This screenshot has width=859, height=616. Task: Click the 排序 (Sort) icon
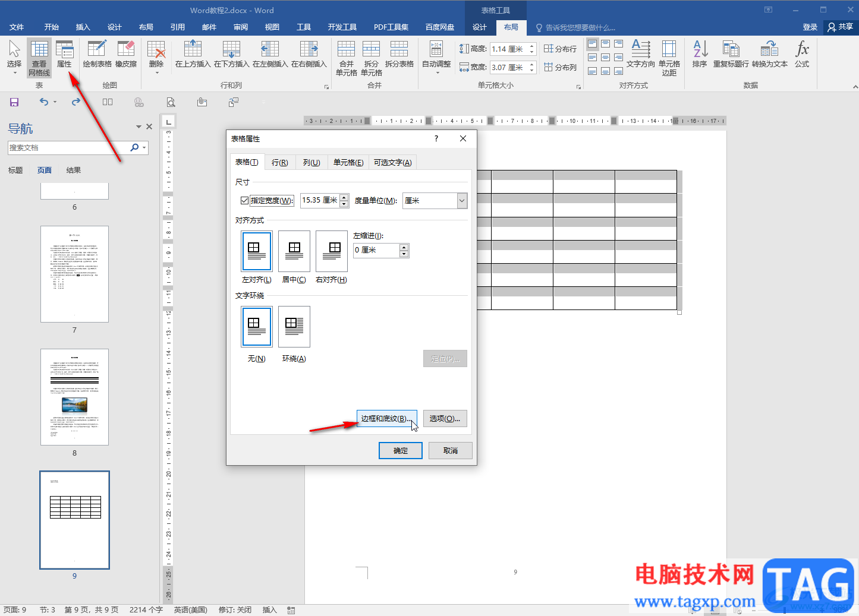coord(700,54)
